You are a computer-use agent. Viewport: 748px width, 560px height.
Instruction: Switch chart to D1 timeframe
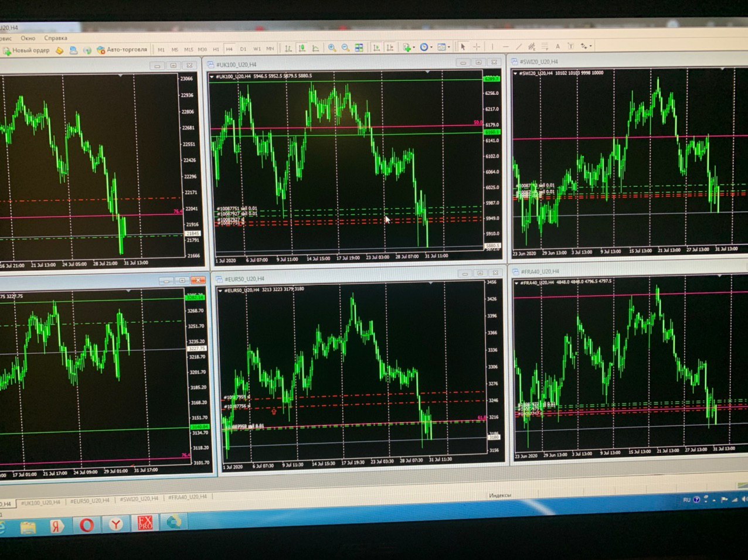pyautogui.click(x=243, y=49)
